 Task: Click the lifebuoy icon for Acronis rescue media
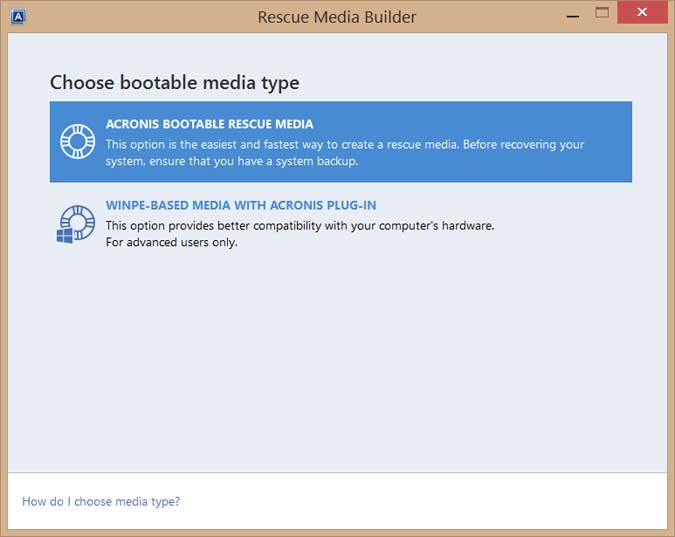(x=77, y=141)
